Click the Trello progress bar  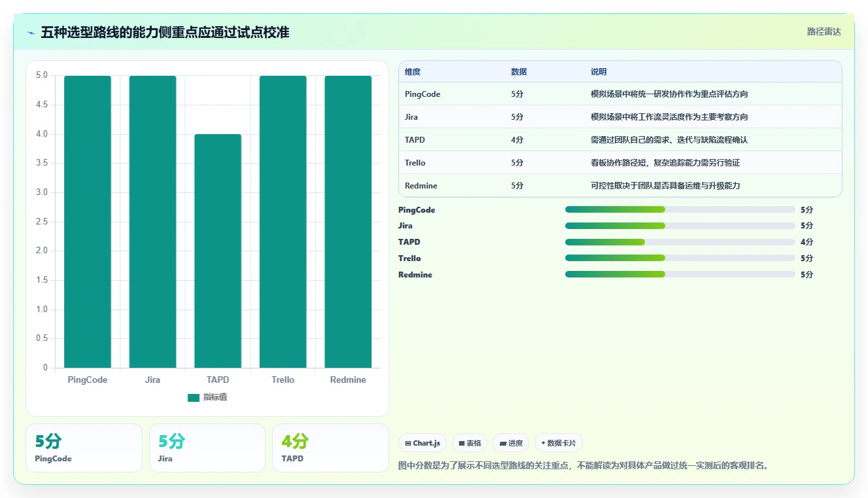pyautogui.click(x=680, y=258)
